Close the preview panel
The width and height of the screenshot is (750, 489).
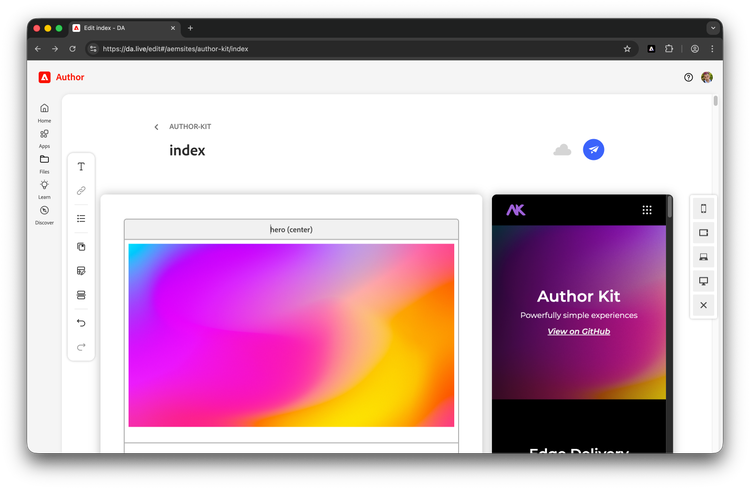pyautogui.click(x=703, y=305)
